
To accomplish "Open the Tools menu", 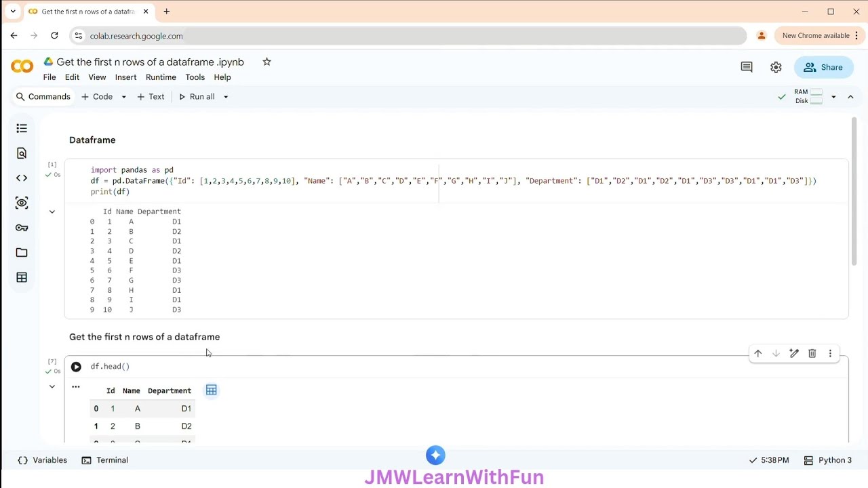I will point(195,77).
